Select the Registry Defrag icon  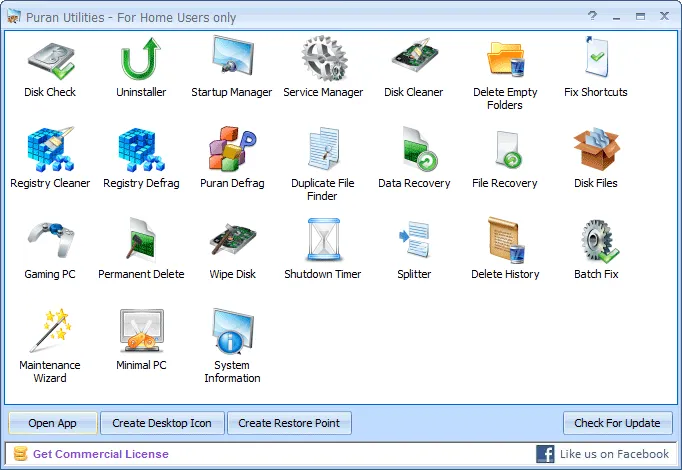[142, 149]
